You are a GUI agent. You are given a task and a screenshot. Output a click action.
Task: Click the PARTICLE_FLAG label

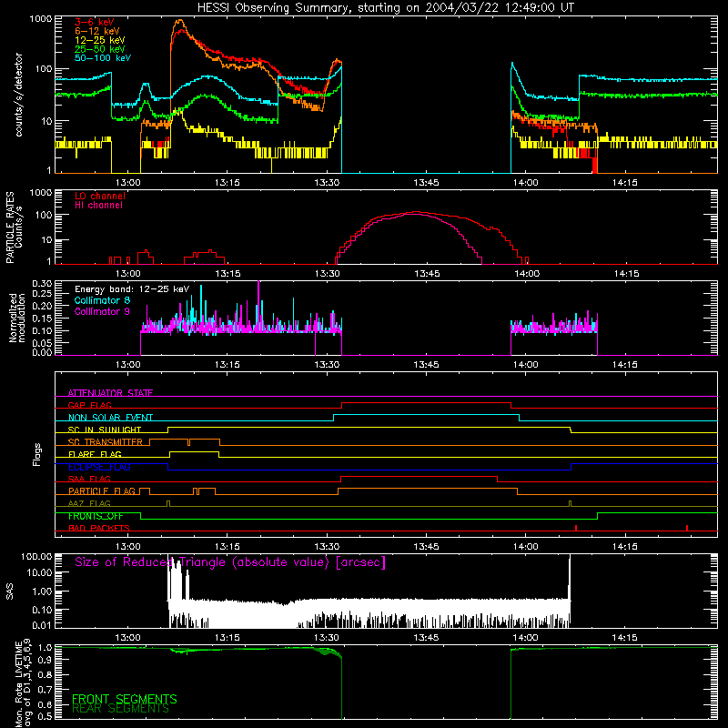pyautogui.click(x=102, y=491)
